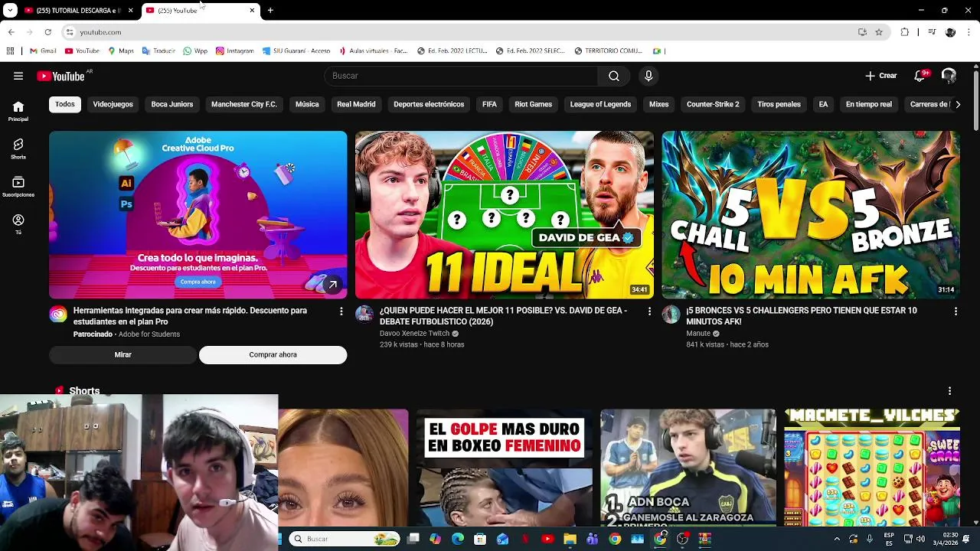Viewport: 980px width, 551px height.
Task: Open Davoo Xeneize Twitch channel link
Action: click(x=414, y=334)
